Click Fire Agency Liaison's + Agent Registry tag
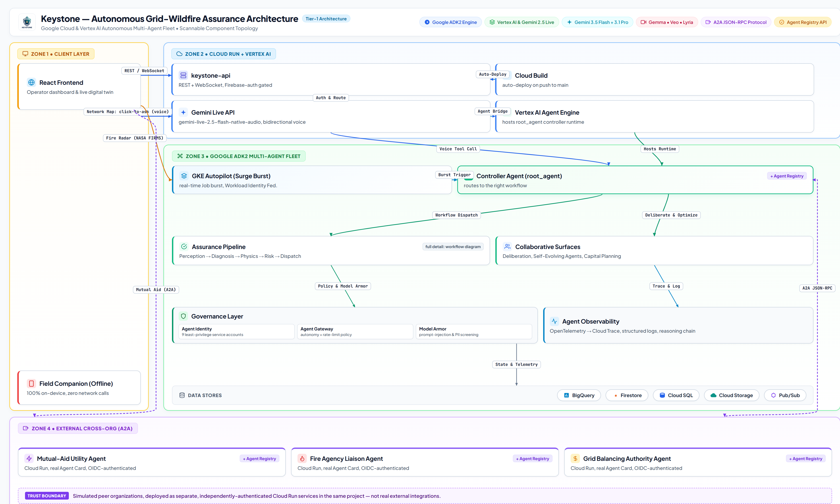 point(532,458)
